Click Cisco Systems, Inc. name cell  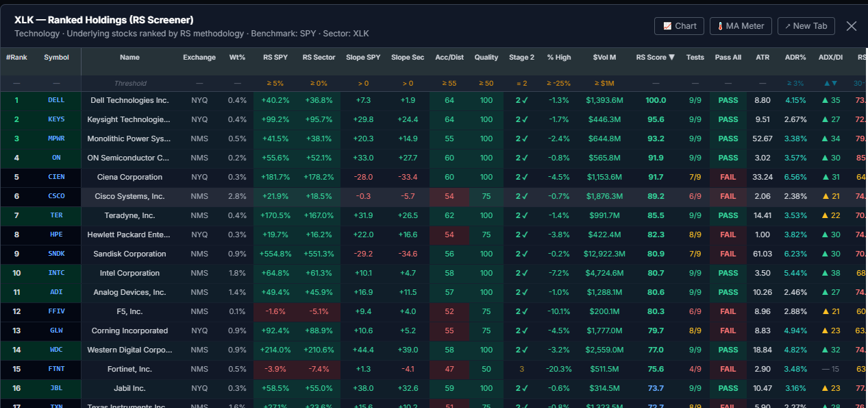tap(129, 196)
